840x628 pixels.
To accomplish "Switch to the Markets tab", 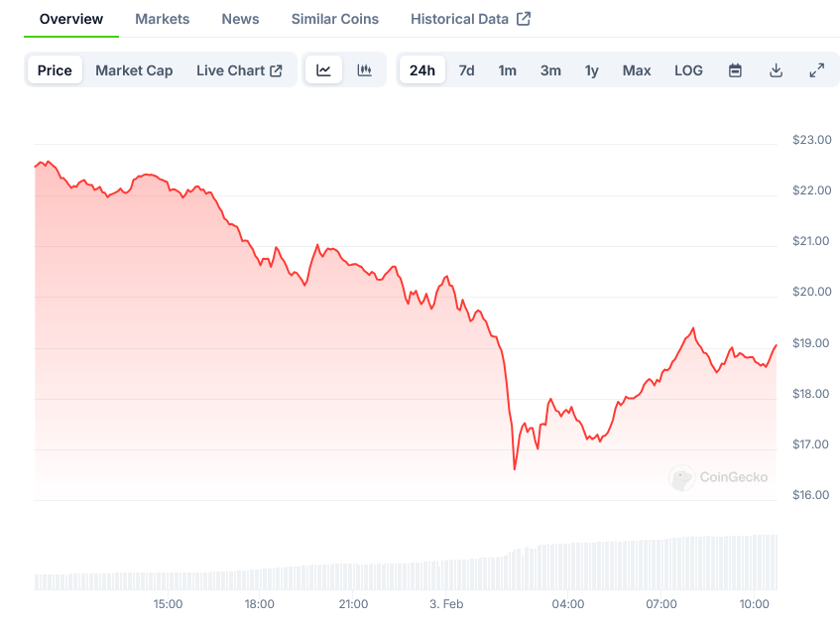I will (163, 19).
